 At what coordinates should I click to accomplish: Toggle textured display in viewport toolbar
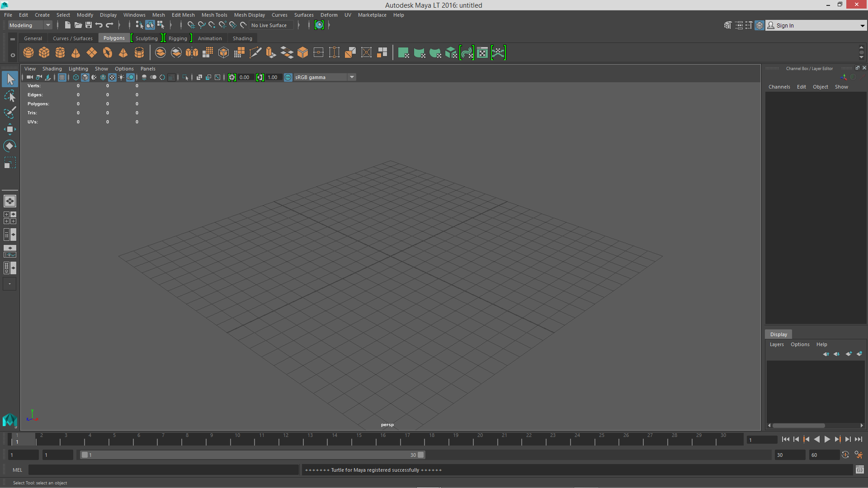pyautogui.click(x=112, y=77)
